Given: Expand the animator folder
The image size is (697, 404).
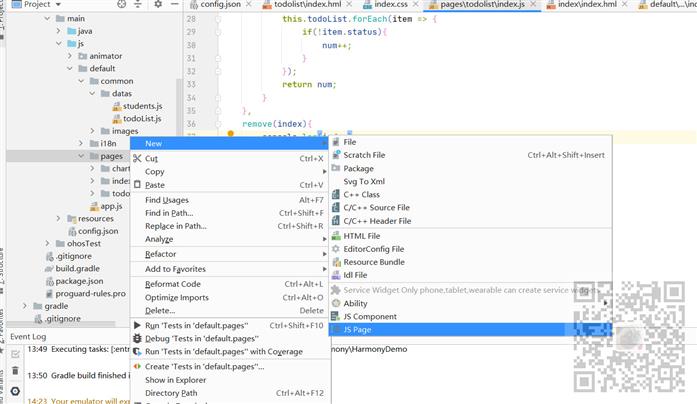Looking at the screenshot, I should (x=70, y=56).
